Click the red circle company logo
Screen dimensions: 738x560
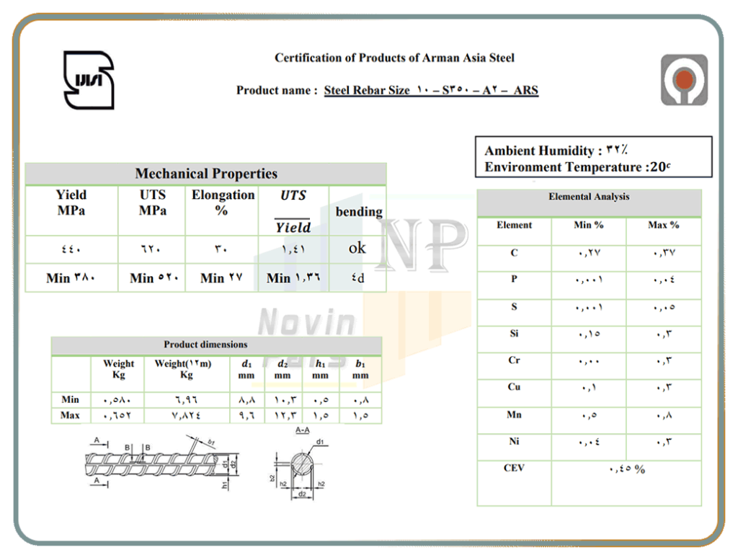pos(684,80)
